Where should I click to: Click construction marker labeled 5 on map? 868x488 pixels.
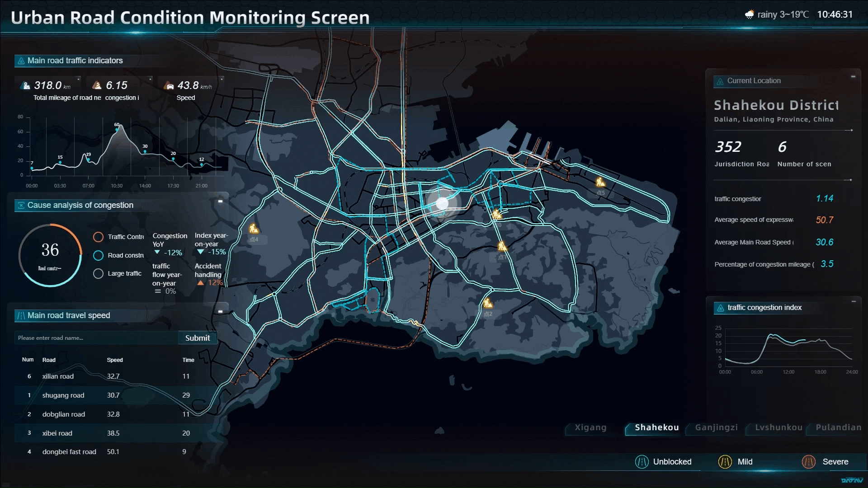pyautogui.click(x=600, y=182)
